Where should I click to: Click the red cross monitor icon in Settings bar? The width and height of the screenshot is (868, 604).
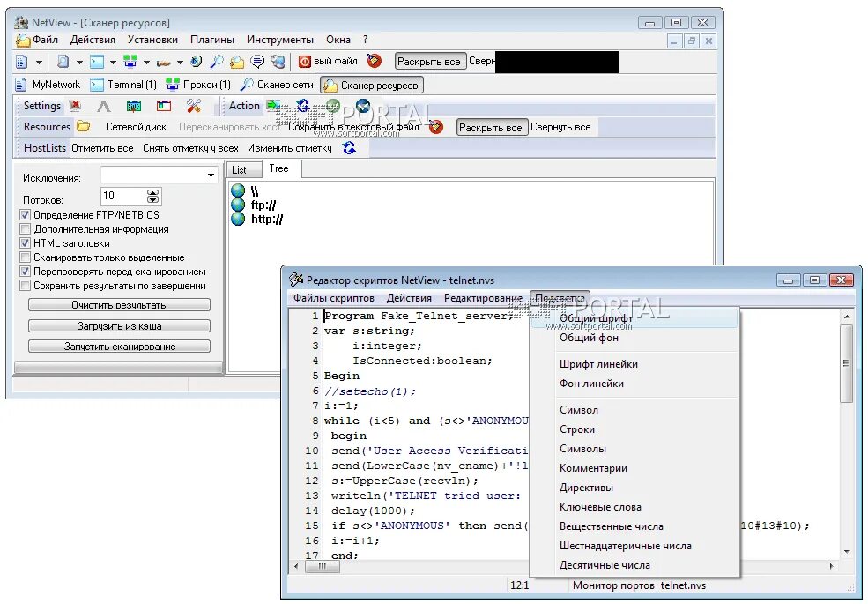[x=75, y=105]
